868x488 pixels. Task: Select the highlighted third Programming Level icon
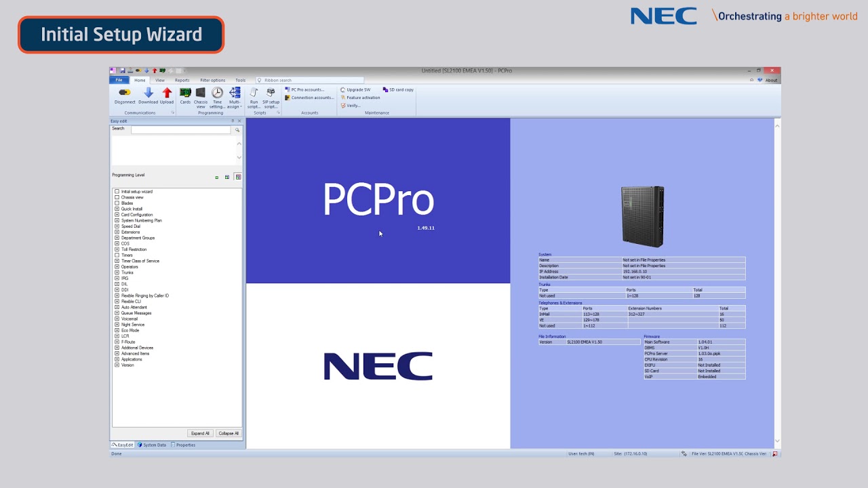pyautogui.click(x=238, y=177)
